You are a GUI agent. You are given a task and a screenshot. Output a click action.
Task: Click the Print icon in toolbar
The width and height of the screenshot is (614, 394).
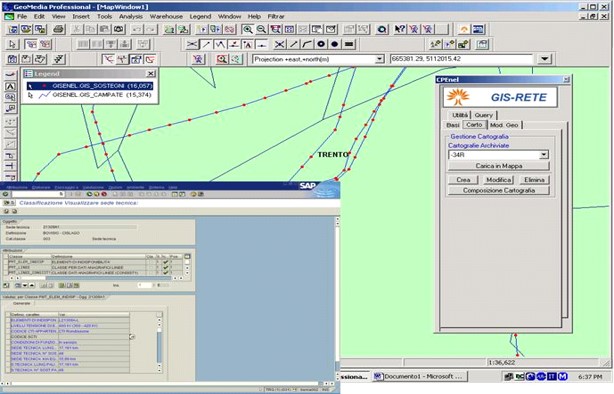pyautogui.click(x=59, y=29)
